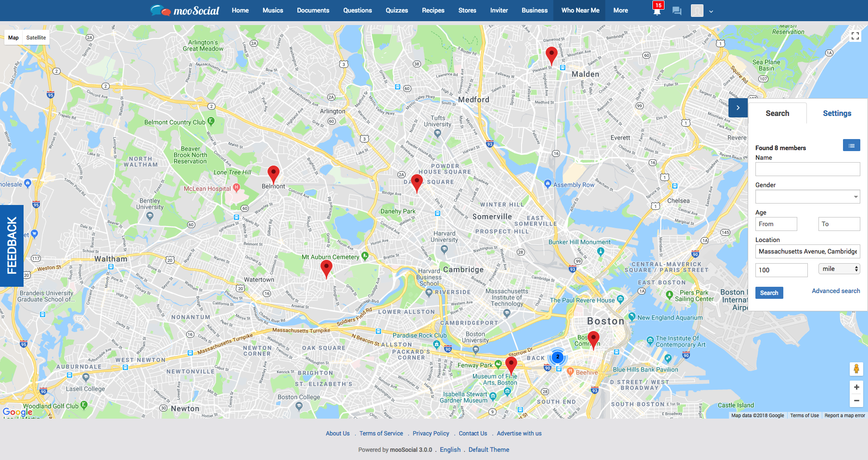Click the Tufts University map marker
Screen dimensions: 868x460
point(437,134)
